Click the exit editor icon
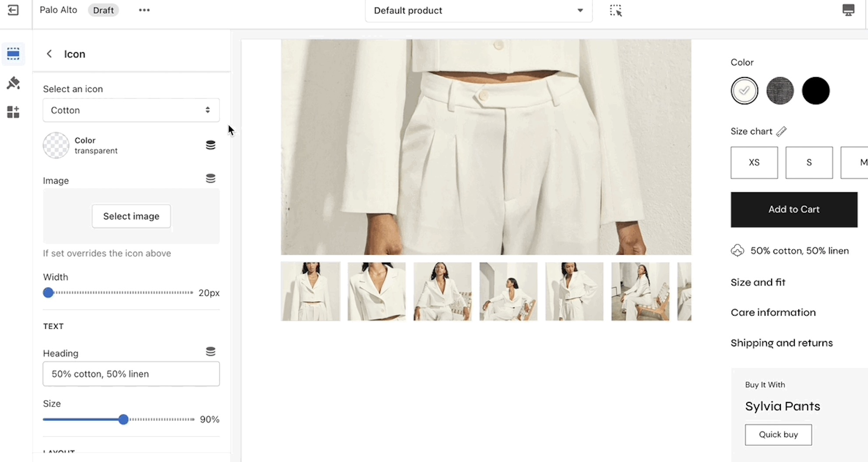Image resolution: width=868 pixels, height=462 pixels. 13,10
